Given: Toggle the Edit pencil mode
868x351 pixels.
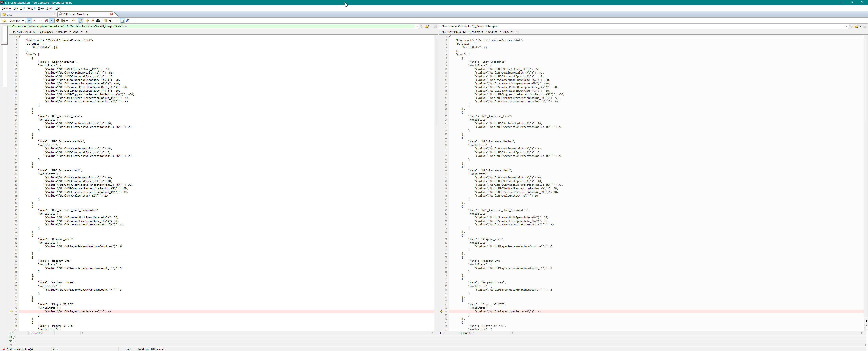Looking at the screenshot, I should point(80,21).
